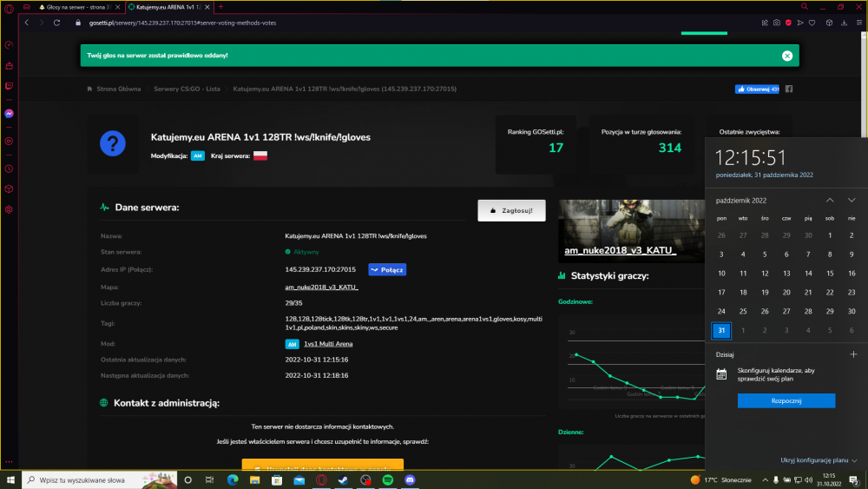Show site security padlock info

(78, 23)
